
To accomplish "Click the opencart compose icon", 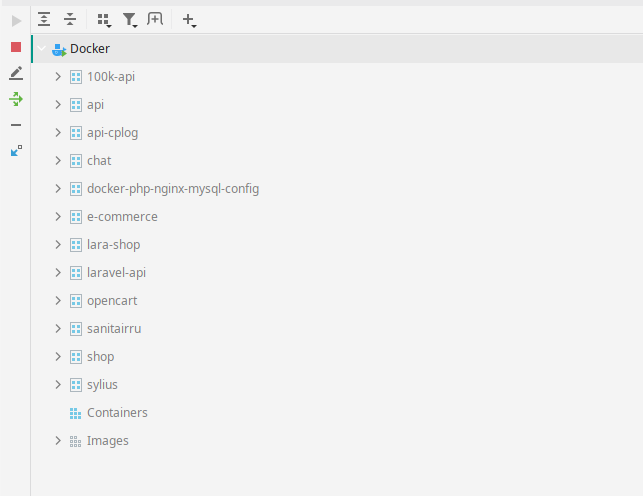I will coord(76,300).
